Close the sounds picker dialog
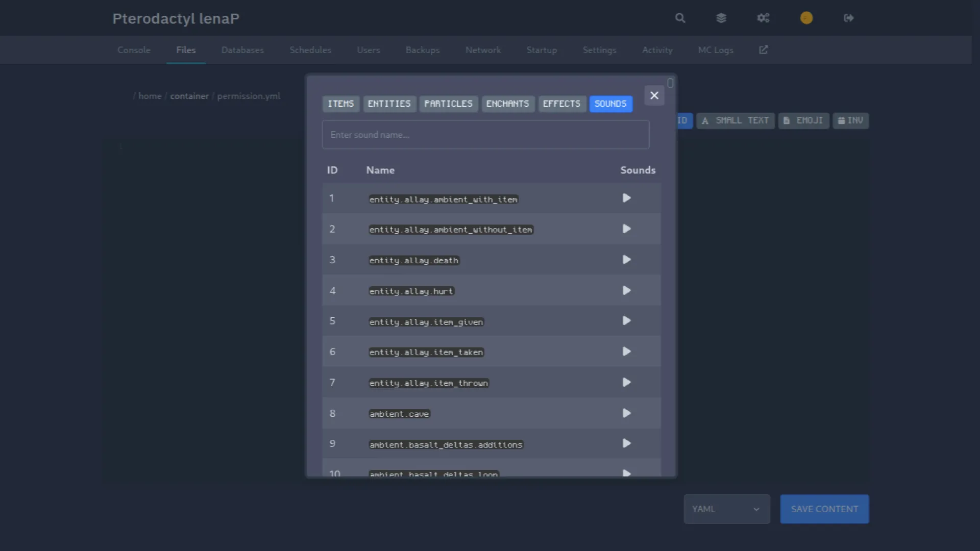The height and width of the screenshot is (551, 980). pyautogui.click(x=654, y=95)
